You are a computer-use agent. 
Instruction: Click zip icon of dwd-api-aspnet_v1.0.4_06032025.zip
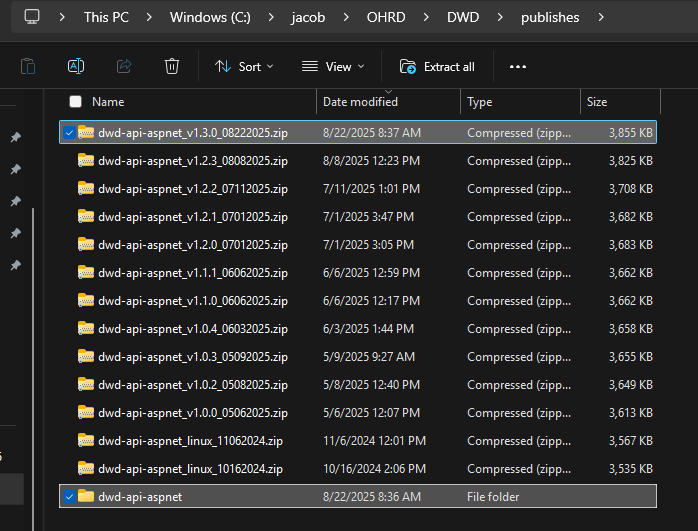(86, 328)
